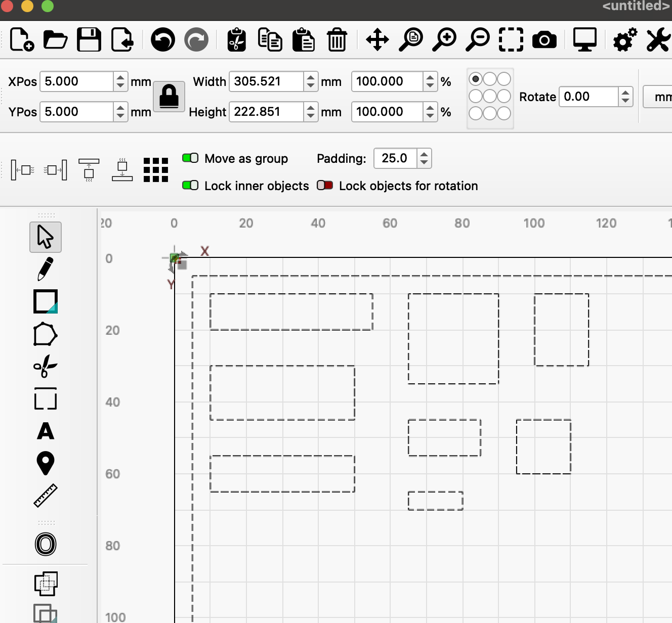Click into the XPos input field
This screenshot has height=623, width=672.
point(77,81)
